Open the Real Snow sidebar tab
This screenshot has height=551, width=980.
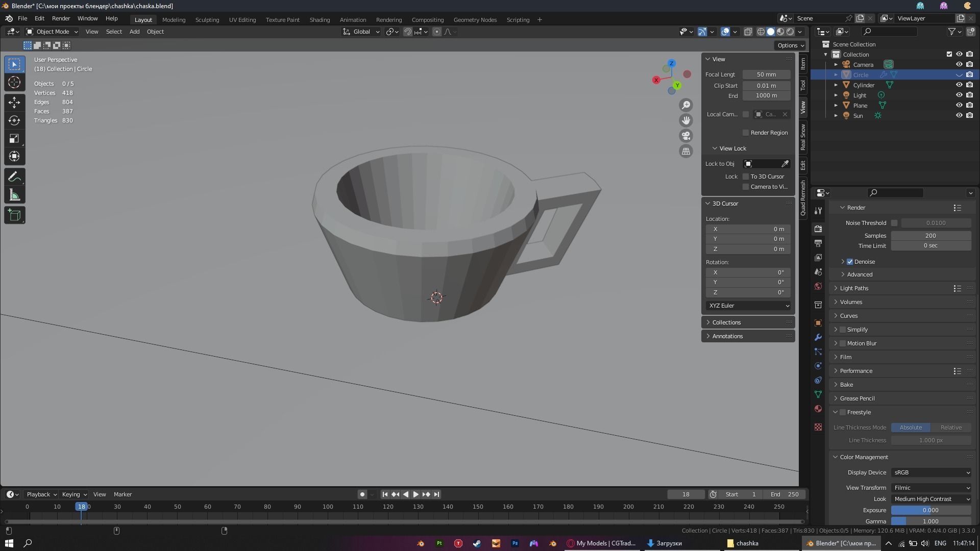803,137
